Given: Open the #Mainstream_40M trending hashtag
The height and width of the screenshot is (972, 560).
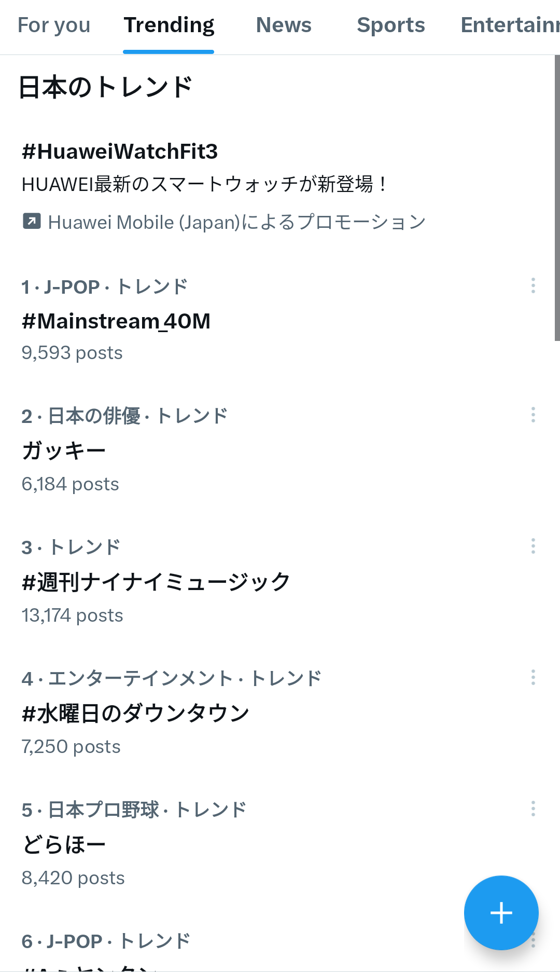Looking at the screenshot, I should point(116,321).
